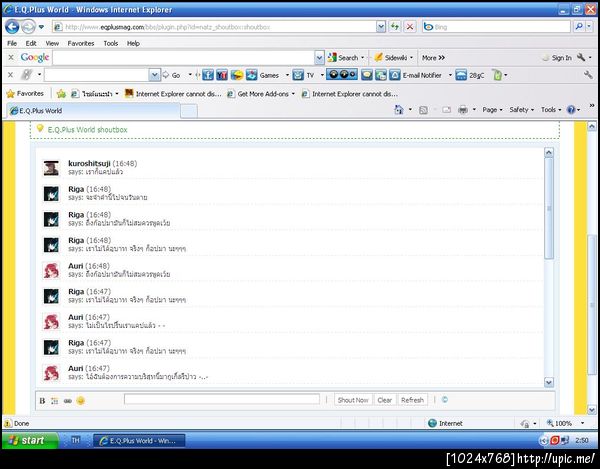Click the red Stop loading icon
Screen dimensions: 600x469
[x=410, y=26]
